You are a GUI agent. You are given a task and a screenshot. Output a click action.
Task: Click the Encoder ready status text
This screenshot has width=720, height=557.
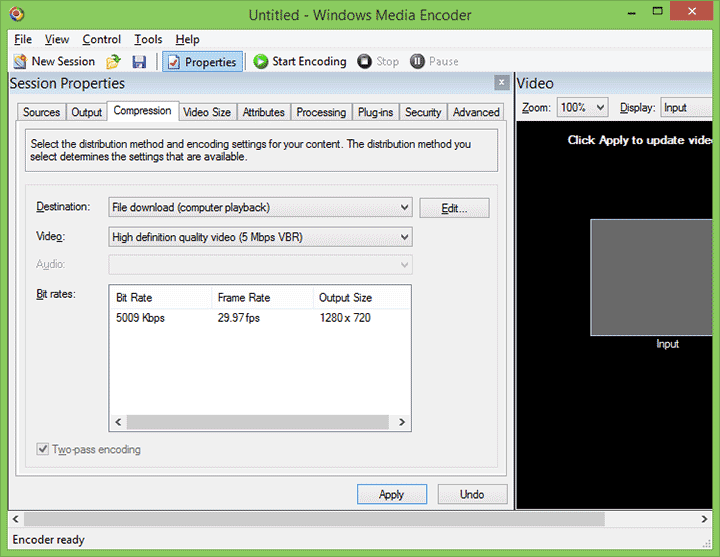click(49, 540)
